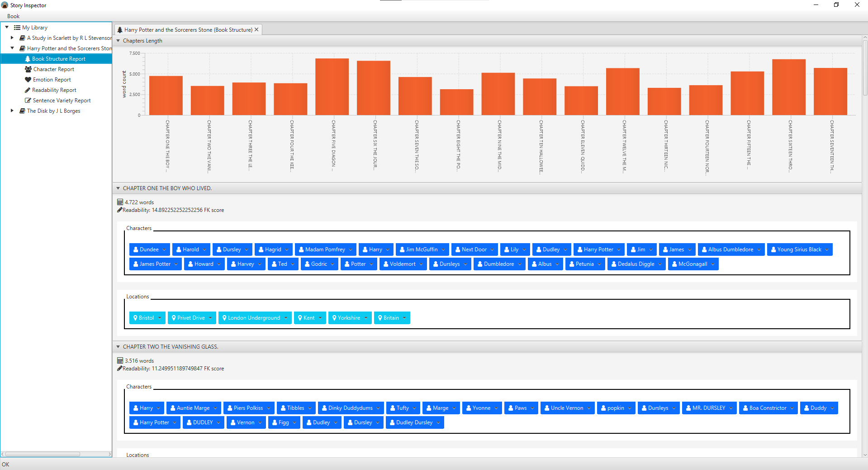Collapse the Chapters Length section
This screenshot has height=470, width=868.
click(119, 41)
